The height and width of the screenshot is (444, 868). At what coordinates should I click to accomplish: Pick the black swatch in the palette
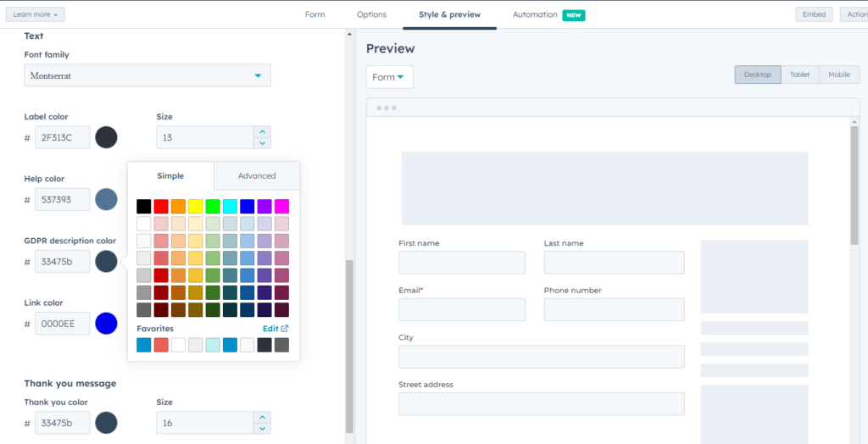point(144,207)
